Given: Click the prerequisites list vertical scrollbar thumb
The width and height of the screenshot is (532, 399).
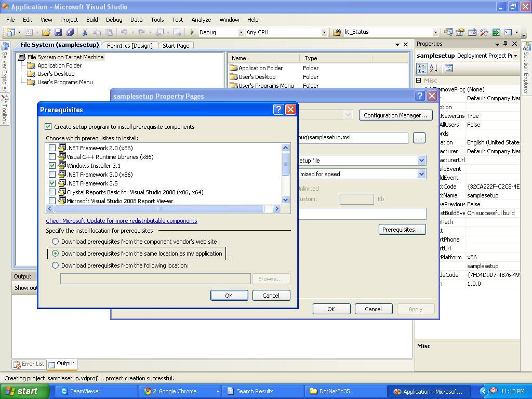Looking at the screenshot, I should (285, 164).
